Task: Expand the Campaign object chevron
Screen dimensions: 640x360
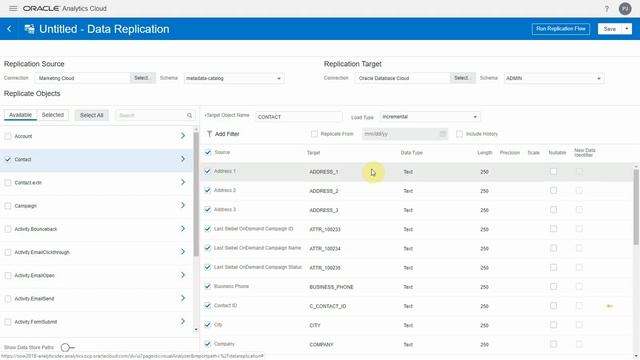Action: click(183, 205)
